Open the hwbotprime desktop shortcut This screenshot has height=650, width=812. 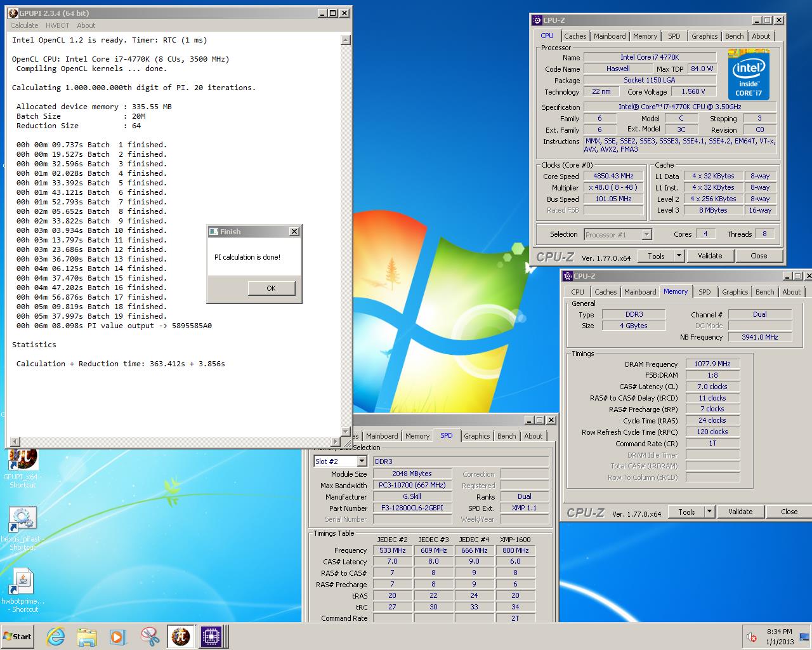coord(23,590)
